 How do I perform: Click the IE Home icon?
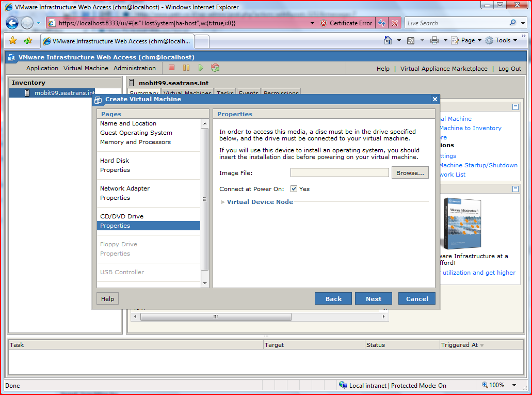(x=388, y=40)
